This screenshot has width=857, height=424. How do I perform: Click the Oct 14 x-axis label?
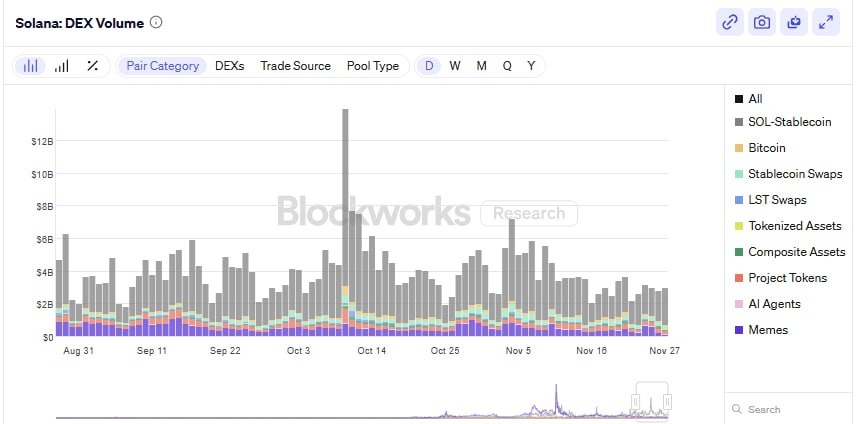point(372,351)
